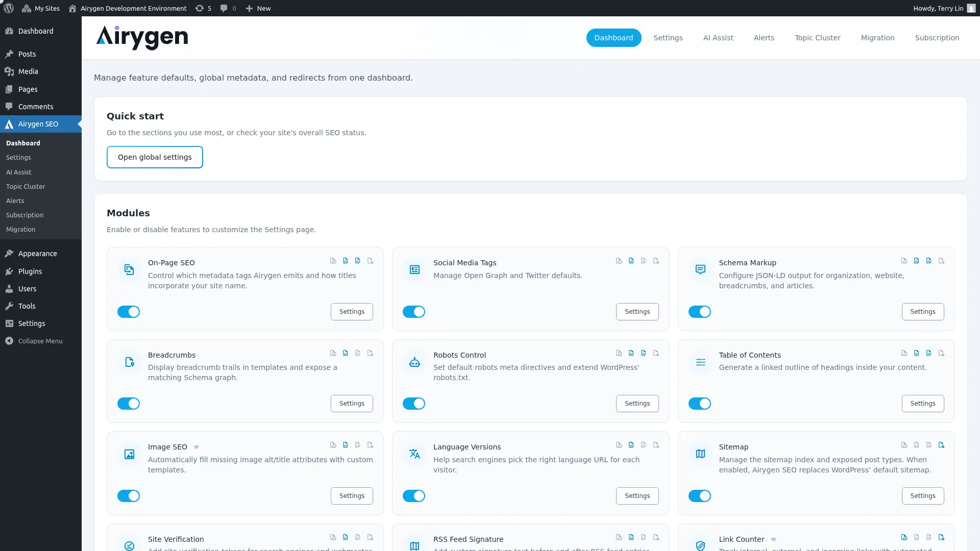Viewport: 980px width, 551px height.
Task: Click the Comments icon in the admin sidebar
Action: 10,106
